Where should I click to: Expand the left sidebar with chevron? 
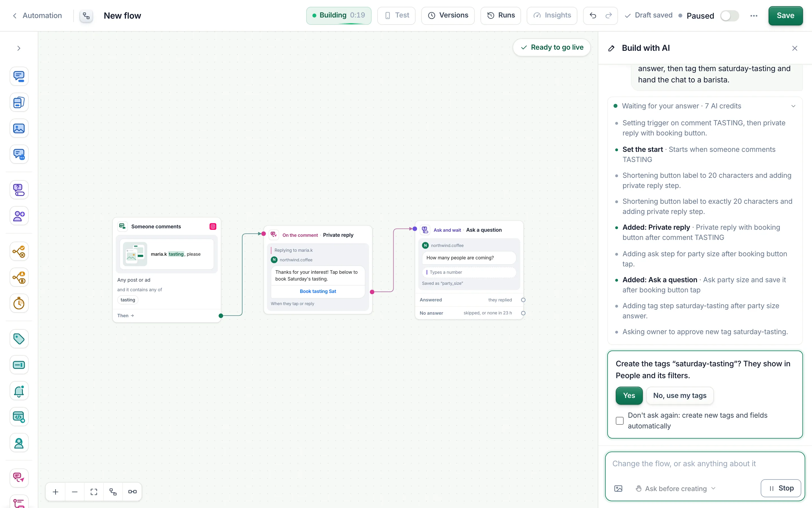pos(19,48)
